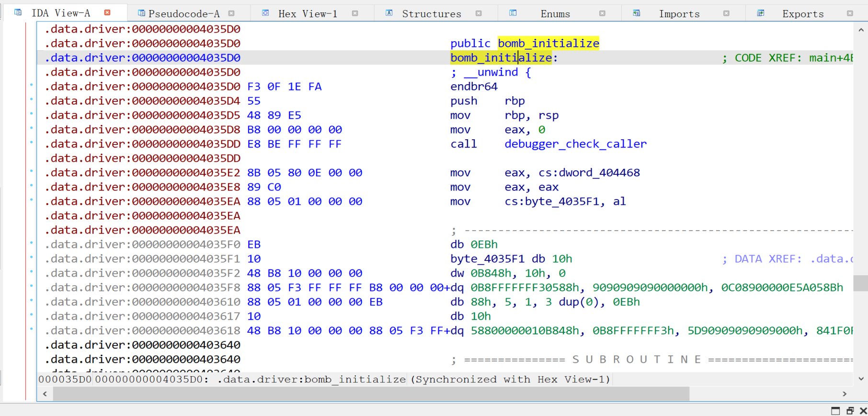Click the debugger_check_caller call target

click(x=575, y=144)
